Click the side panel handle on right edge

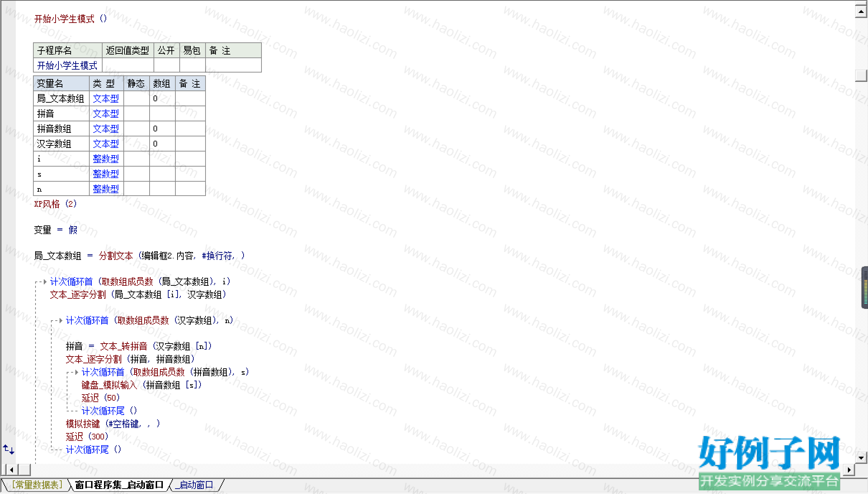864,288
